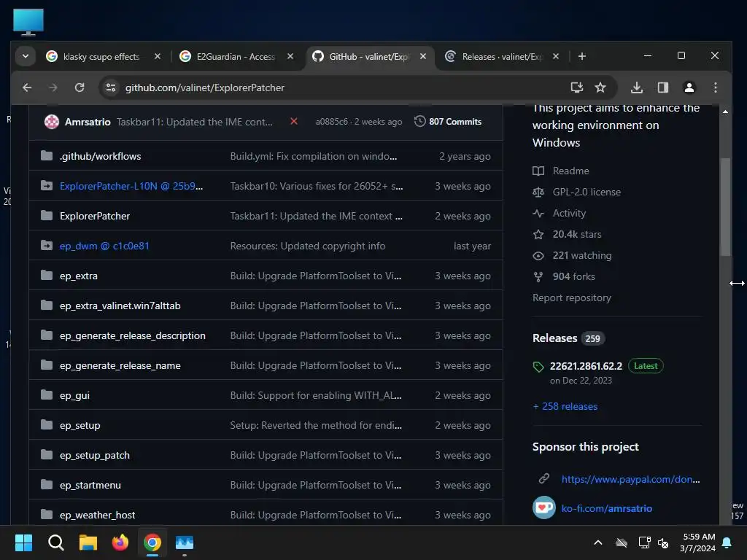Open the ep_setup_patch folder

[95, 455]
